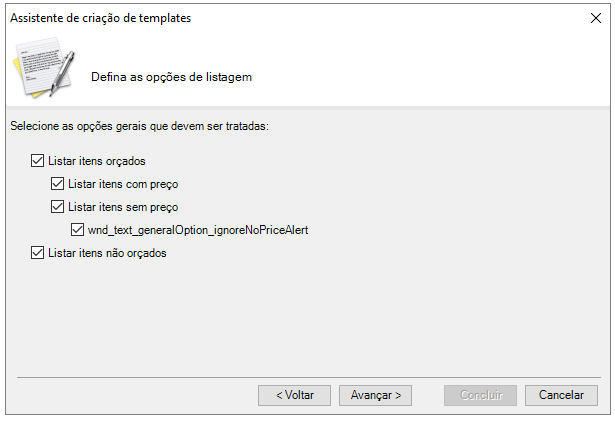This screenshot has height=421, width=615.
Task: Uncheck the 'Listar itens orçados' checkbox box
Action: coord(37,161)
